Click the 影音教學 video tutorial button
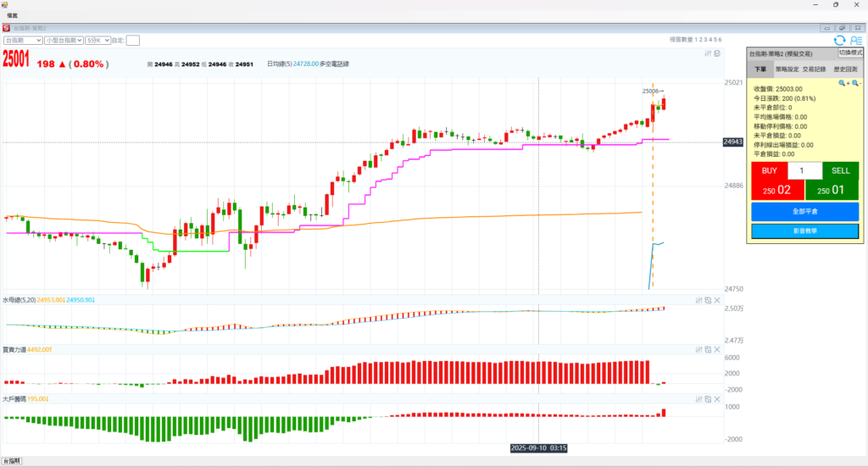 [805, 231]
